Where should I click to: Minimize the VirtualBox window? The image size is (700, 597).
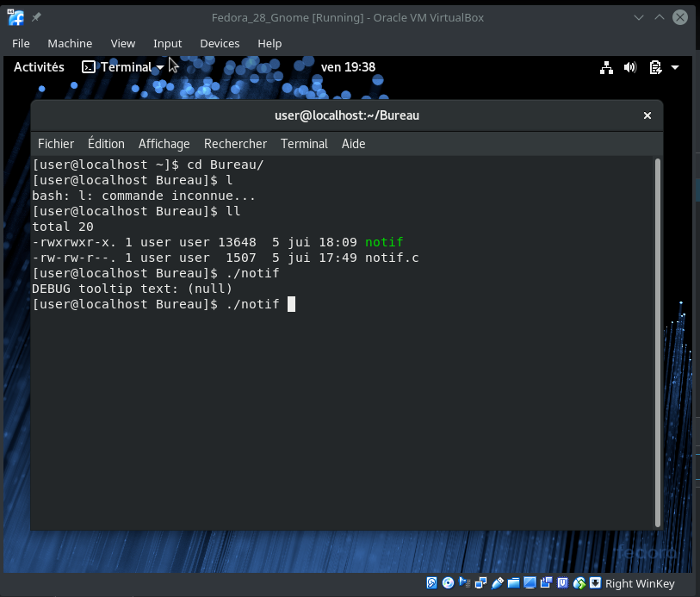[639, 17]
